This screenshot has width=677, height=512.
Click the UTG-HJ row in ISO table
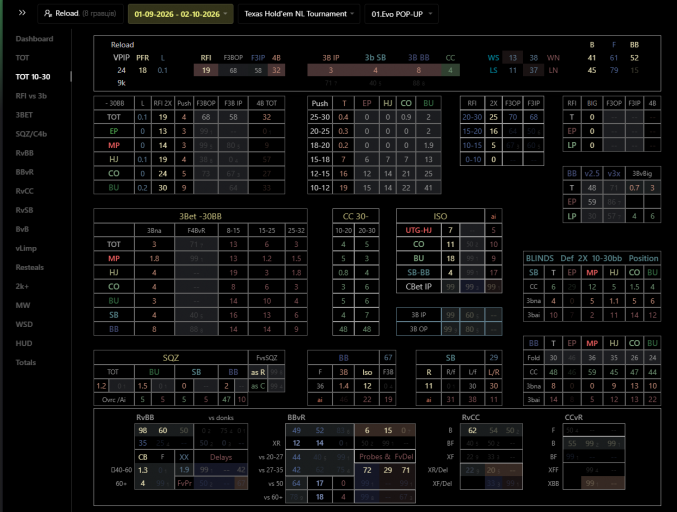tap(419, 231)
